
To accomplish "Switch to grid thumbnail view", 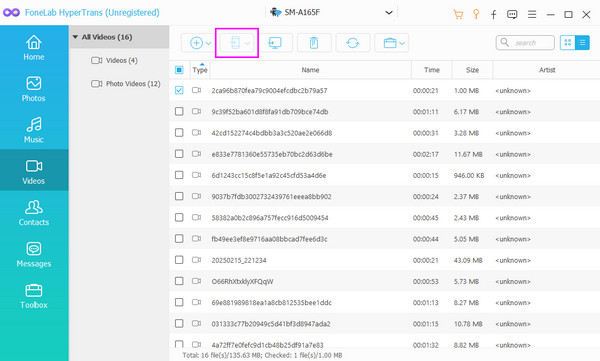I will pyautogui.click(x=568, y=42).
